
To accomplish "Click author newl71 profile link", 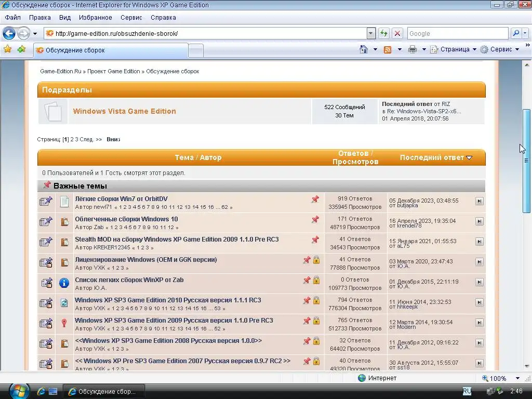I will (x=102, y=207).
